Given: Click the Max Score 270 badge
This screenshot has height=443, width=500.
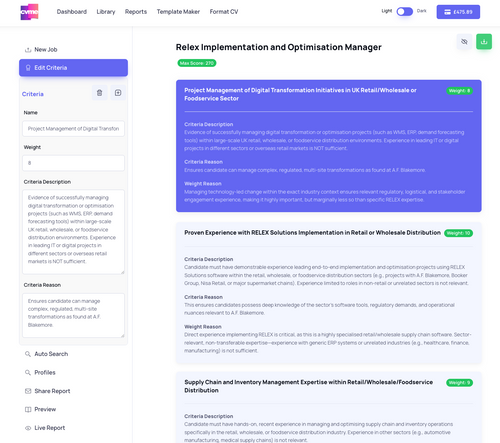Looking at the screenshot, I should click(x=197, y=63).
